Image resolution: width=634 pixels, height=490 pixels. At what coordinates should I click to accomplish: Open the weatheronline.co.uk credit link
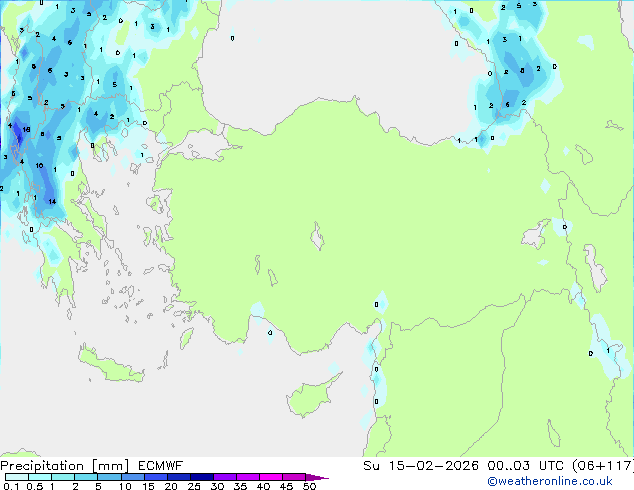pyautogui.click(x=549, y=481)
